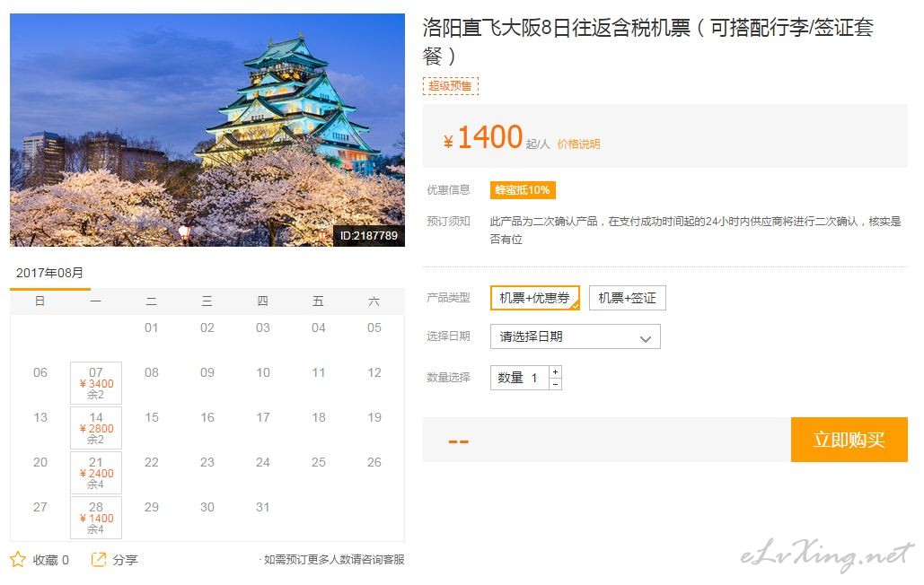Click calendar date 15

click(x=152, y=417)
